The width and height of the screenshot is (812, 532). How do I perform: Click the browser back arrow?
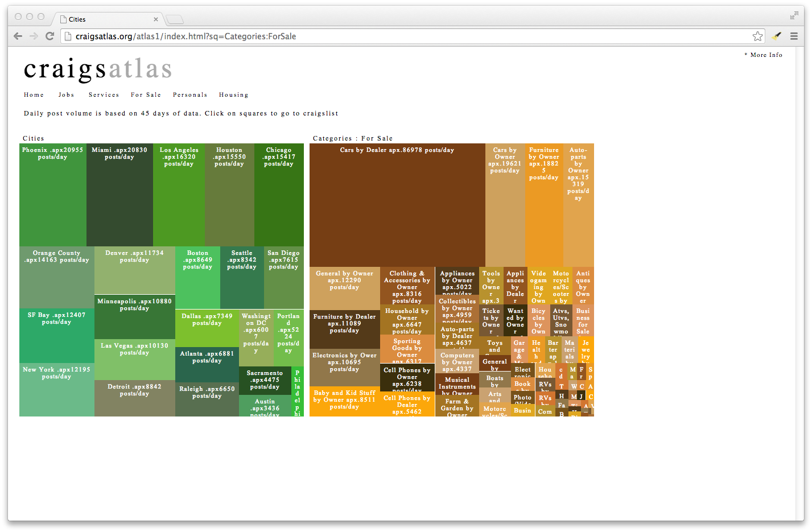pos(18,36)
